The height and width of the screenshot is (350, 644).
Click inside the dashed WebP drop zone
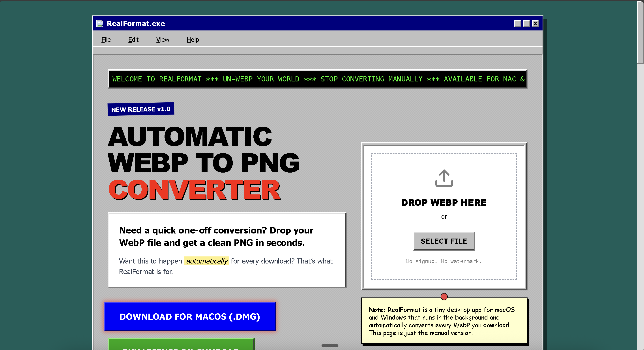point(444,218)
